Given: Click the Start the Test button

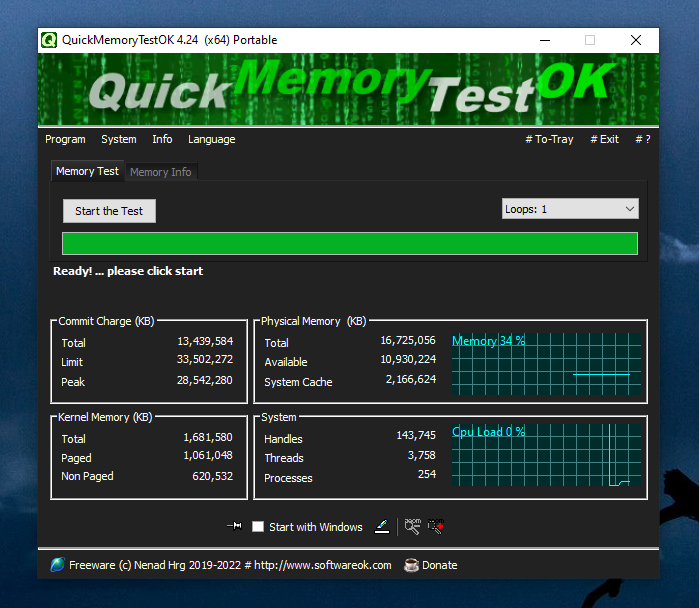Looking at the screenshot, I should coord(109,211).
